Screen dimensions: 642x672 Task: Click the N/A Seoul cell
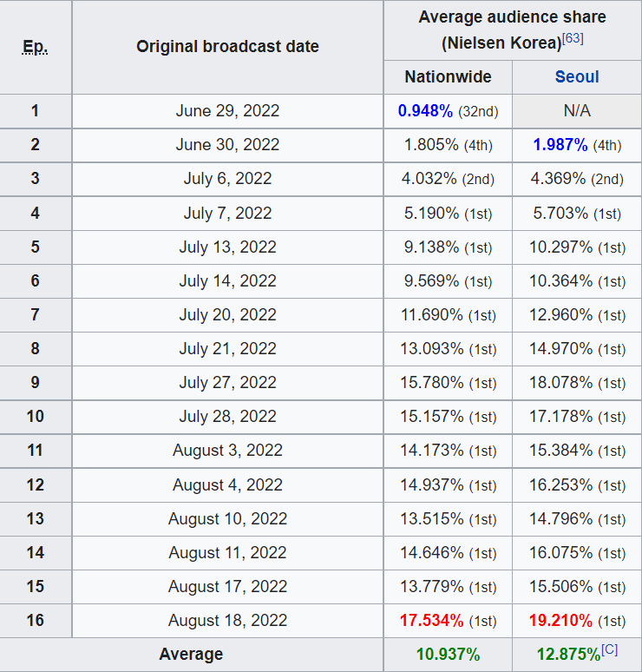click(577, 111)
